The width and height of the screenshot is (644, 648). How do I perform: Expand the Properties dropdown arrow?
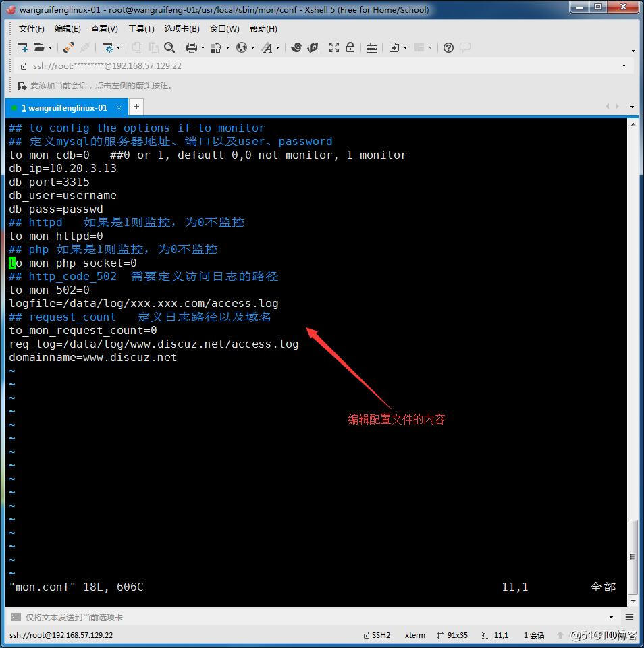point(119,48)
